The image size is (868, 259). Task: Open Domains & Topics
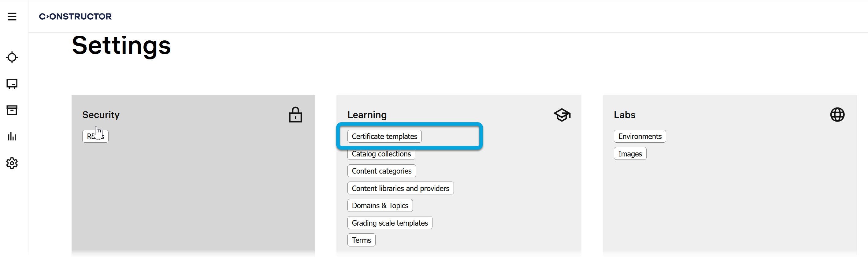pos(380,205)
